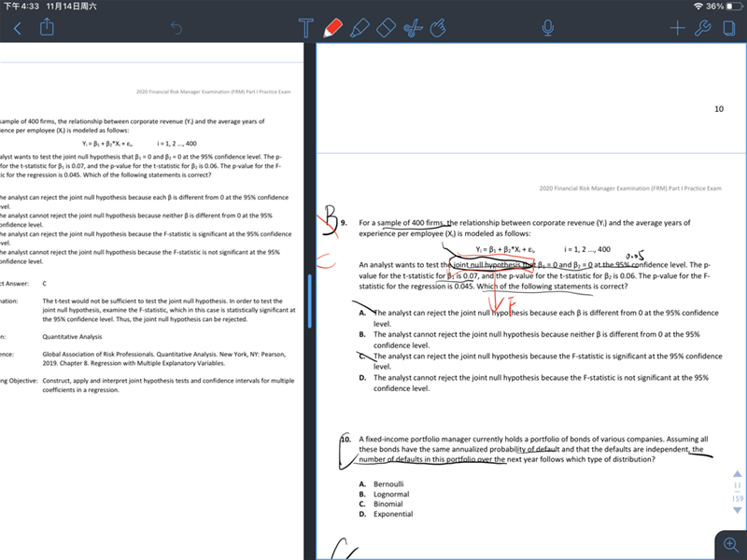Go back to the notes library
This screenshot has height=560, width=747.
pos(18,29)
